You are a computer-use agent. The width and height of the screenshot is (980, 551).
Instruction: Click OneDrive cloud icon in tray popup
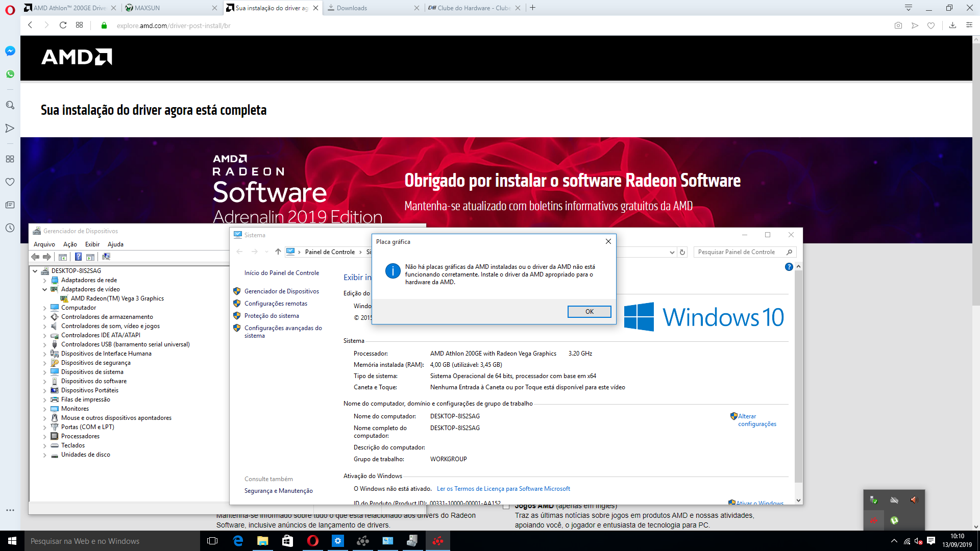[x=894, y=500]
